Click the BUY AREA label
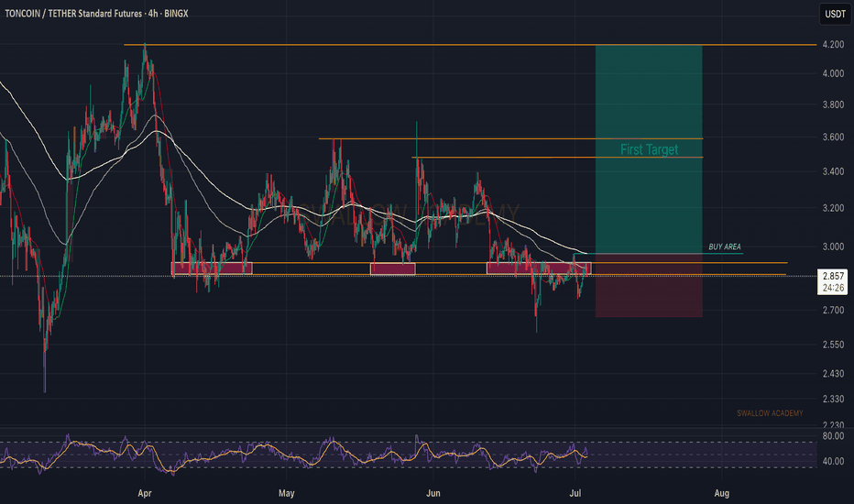The image size is (854, 504). click(725, 247)
